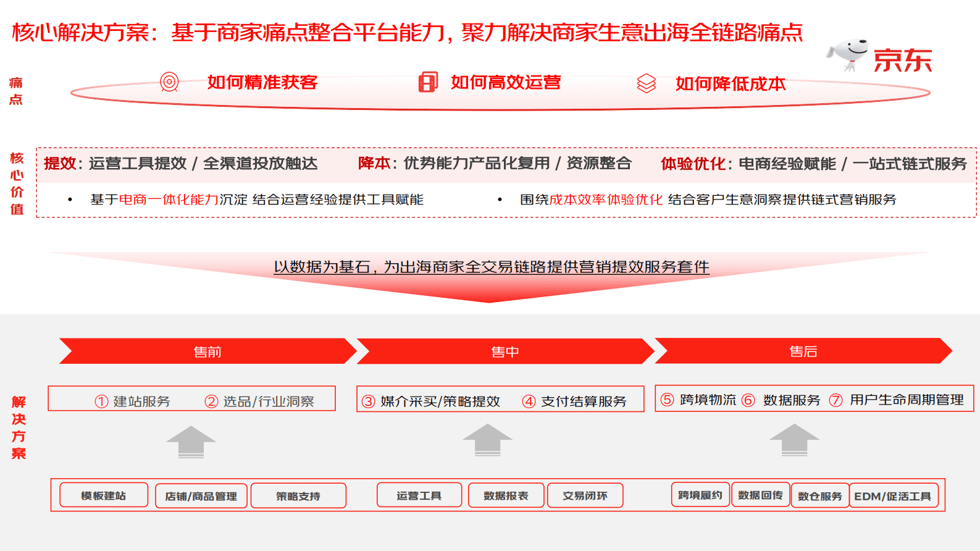Screen dimensions: 980x551
Task: Click the red 电商一体化能力 phrase
Action: pyautogui.click(x=169, y=199)
